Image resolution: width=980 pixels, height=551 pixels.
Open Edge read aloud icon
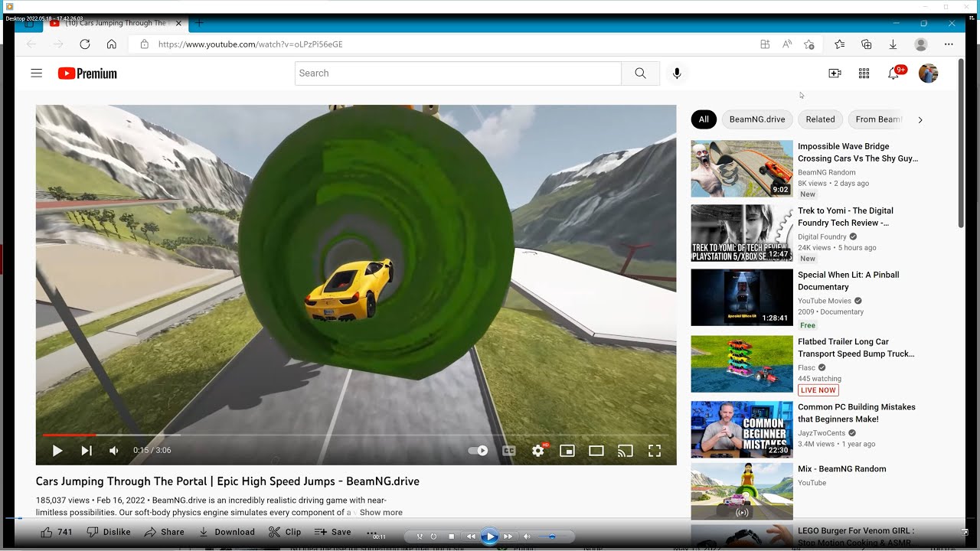(787, 44)
